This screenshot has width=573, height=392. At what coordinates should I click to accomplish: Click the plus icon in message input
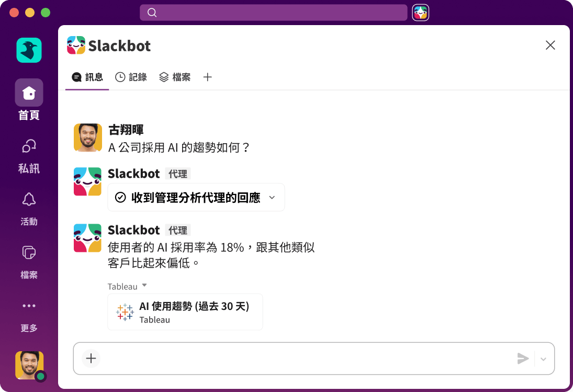pyautogui.click(x=91, y=359)
